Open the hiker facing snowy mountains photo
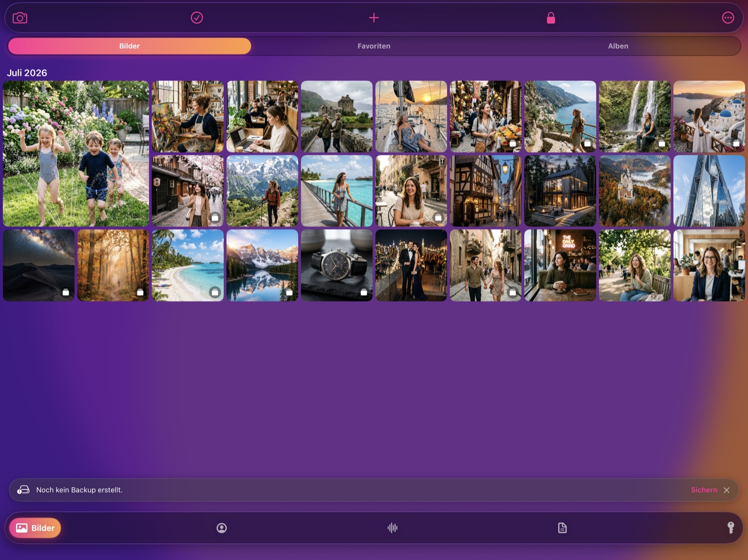 262,191
